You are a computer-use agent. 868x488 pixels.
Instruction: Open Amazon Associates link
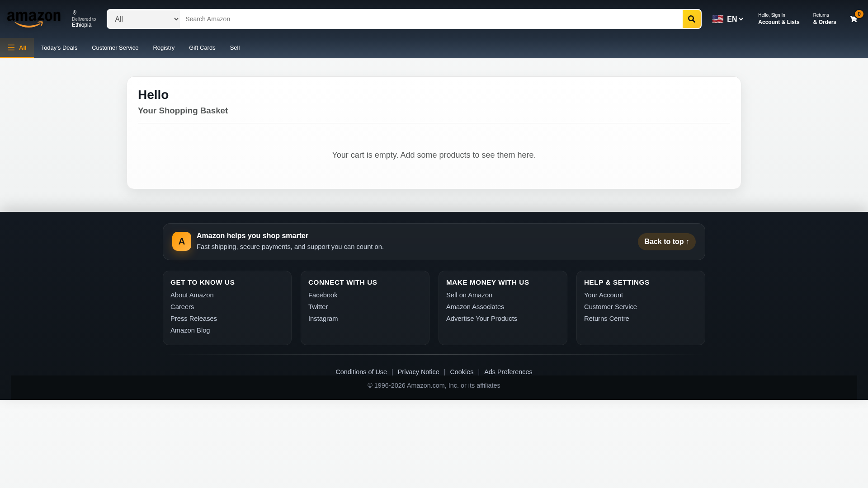[x=475, y=307]
